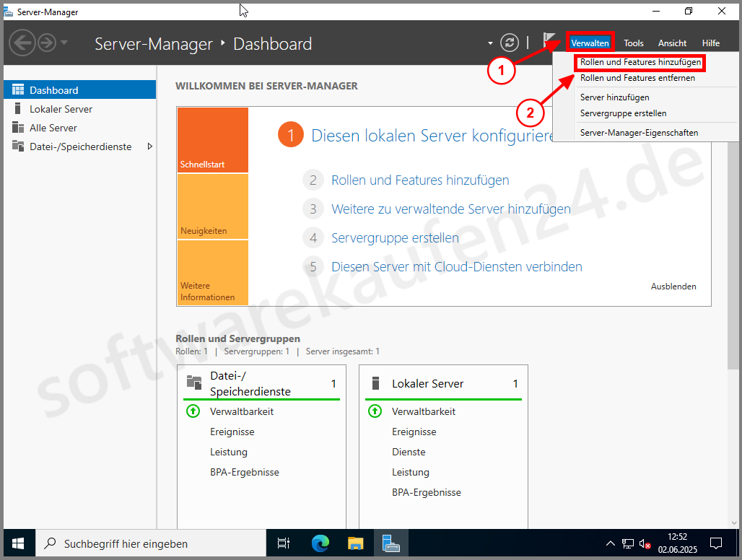Click the step 4 Servergruppe erstellen link

click(395, 238)
